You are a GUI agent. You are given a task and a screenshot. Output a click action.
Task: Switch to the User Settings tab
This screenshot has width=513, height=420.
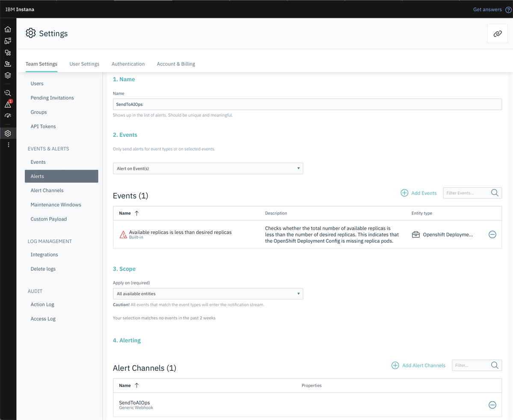click(x=84, y=64)
